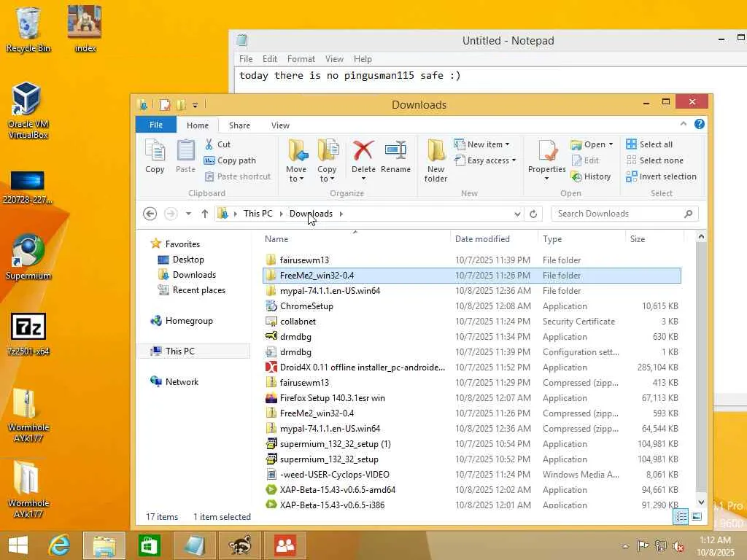The height and width of the screenshot is (560, 747).
Task: Click Select none in the ribbon
Action: tap(655, 160)
